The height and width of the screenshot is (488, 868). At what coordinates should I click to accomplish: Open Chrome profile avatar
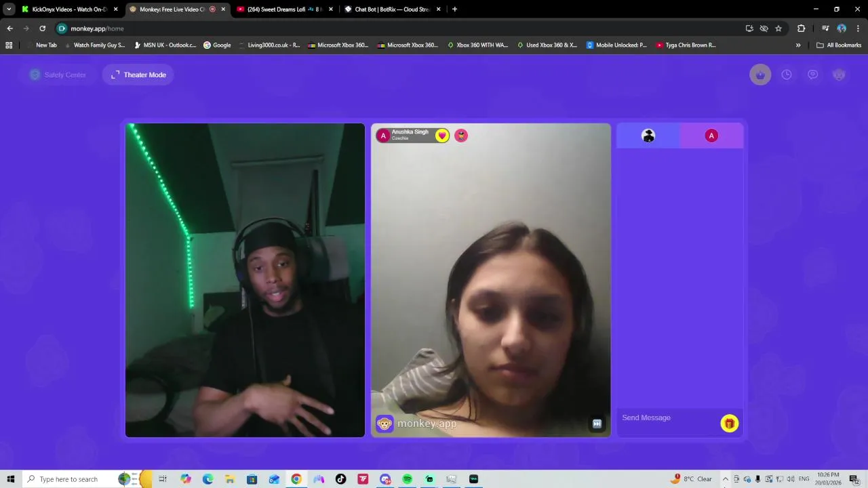(x=842, y=28)
